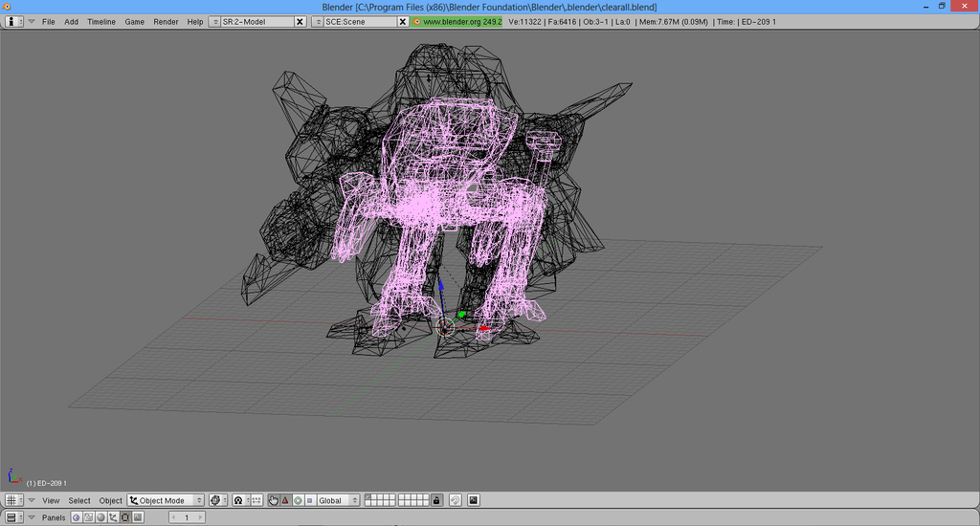Collapse the 3D view header menus triangle

32,500
